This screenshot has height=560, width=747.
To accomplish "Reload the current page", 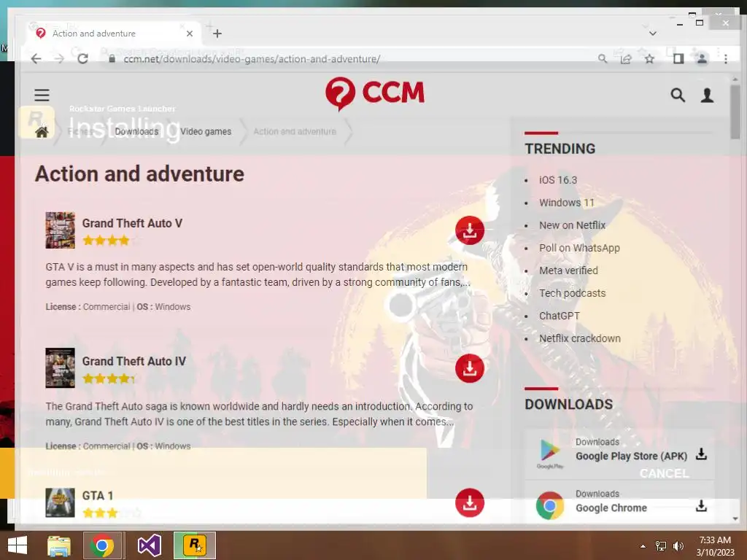I will click(83, 58).
